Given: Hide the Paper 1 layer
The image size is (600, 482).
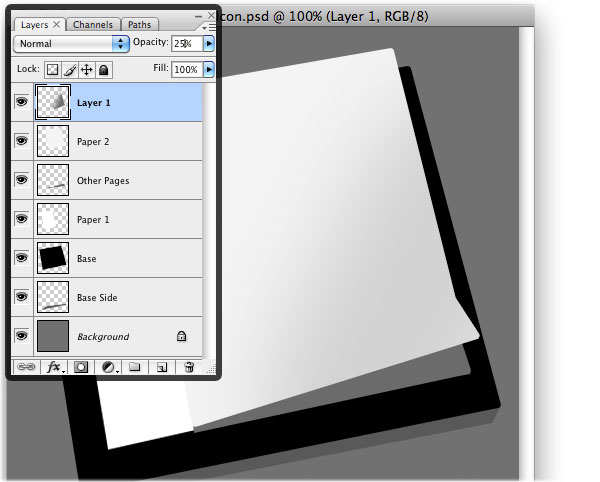Looking at the screenshot, I should click(22, 219).
